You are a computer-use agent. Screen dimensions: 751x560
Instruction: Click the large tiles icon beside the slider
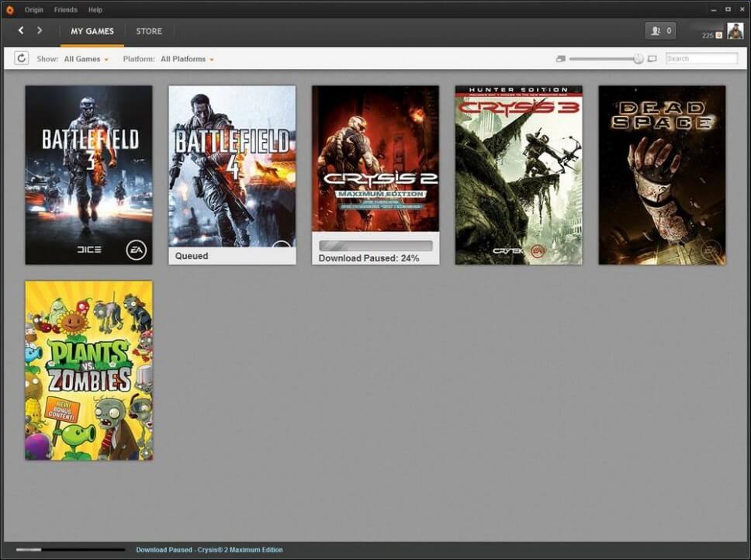[652, 59]
